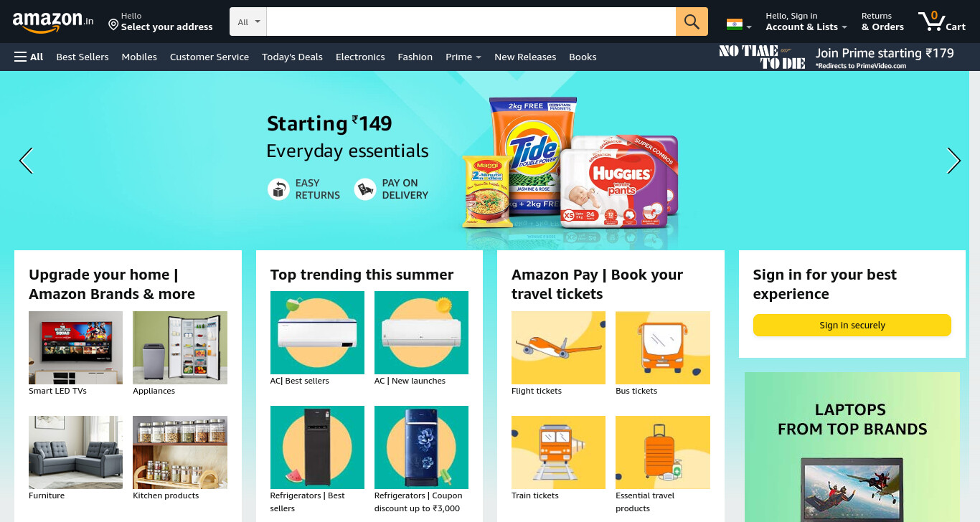
Task: Advance banner with right arrow
Action: pyautogui.click(x=953, y=161)
